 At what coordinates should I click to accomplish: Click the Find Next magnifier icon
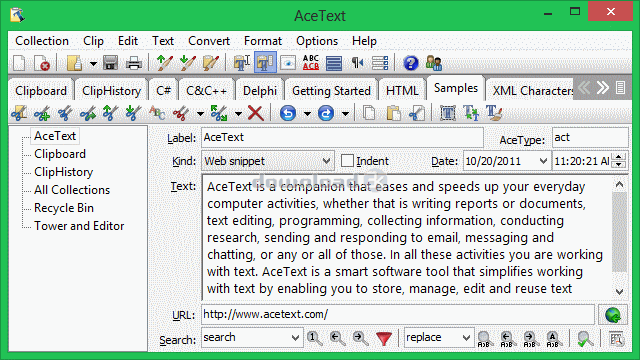click(360, 338)
